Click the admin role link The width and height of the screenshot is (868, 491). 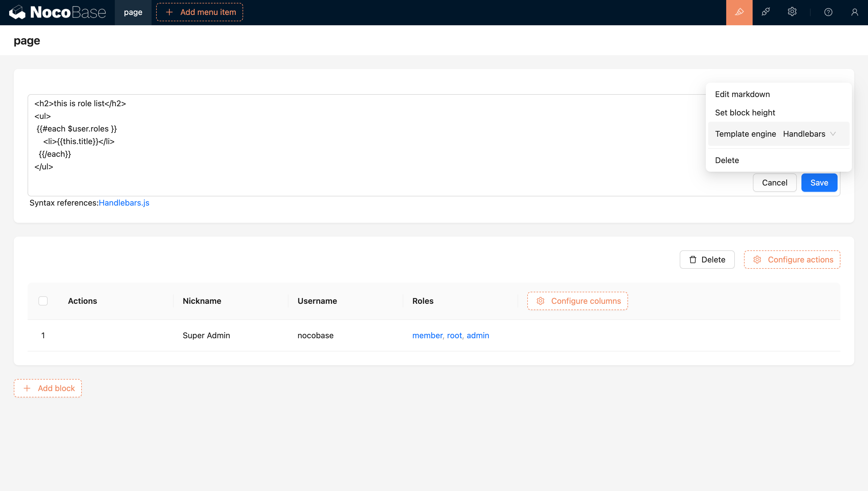pyautogui.click(x=478, y=336)
